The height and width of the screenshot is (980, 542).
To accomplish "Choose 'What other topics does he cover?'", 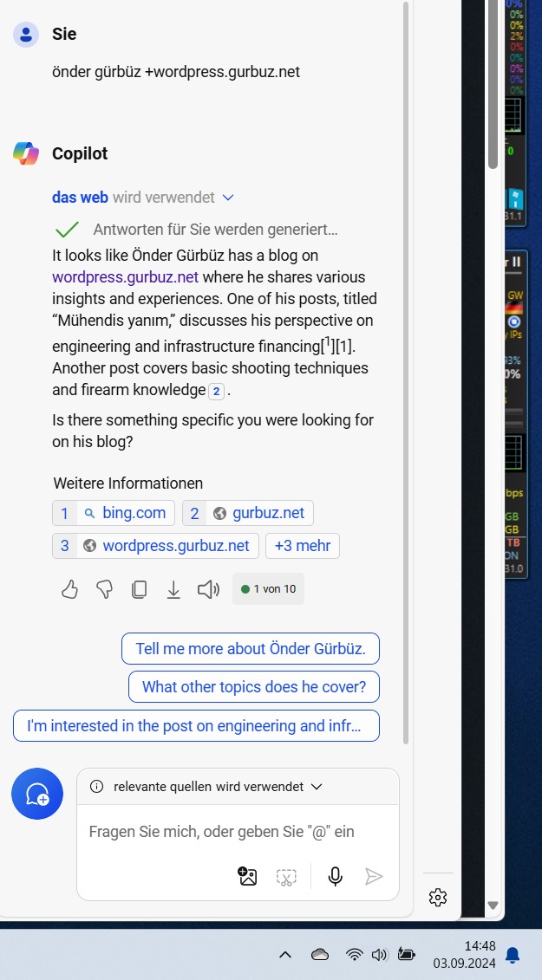I will tap(254, 687).
